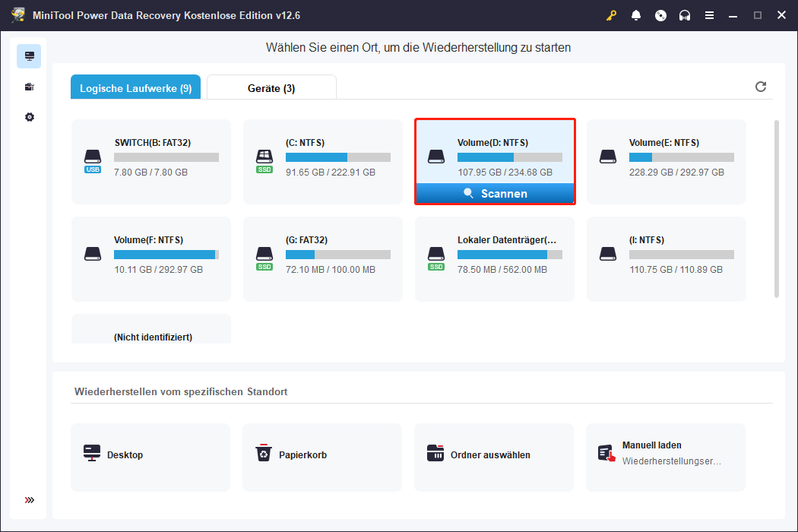The height and width of the screenshot is (532, 798).
Task: Open the headphones support icon
Action: pos(685,15)
